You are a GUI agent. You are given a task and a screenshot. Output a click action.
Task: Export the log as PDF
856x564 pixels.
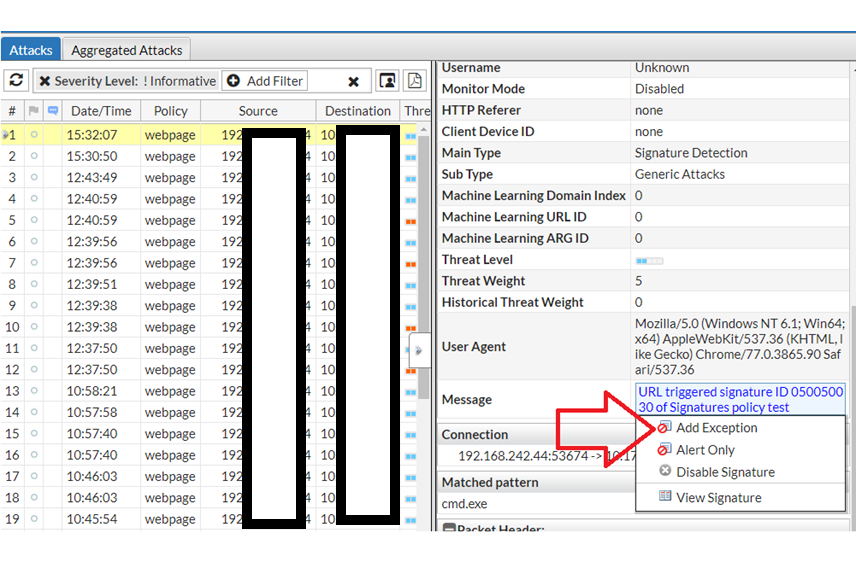[414, 81]
